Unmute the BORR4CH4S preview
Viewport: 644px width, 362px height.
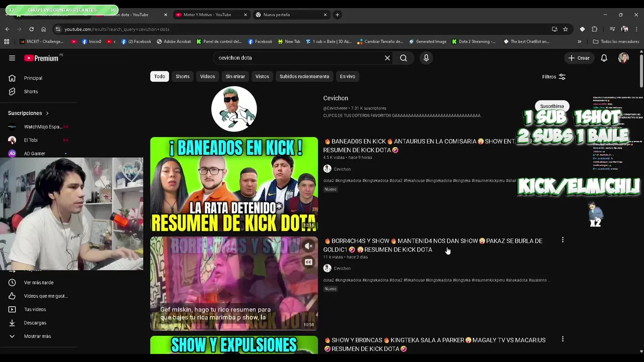309,246
